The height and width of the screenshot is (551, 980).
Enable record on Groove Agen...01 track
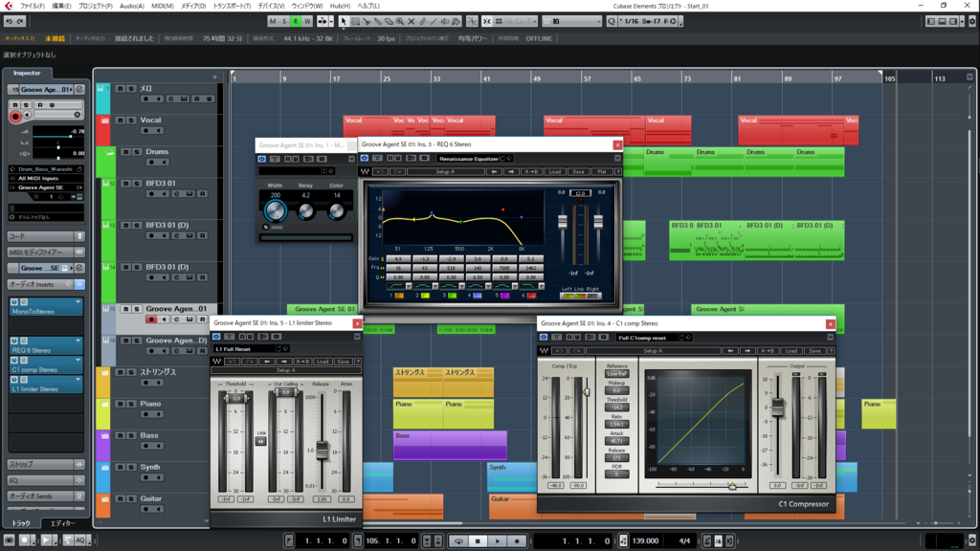[150, 320]
